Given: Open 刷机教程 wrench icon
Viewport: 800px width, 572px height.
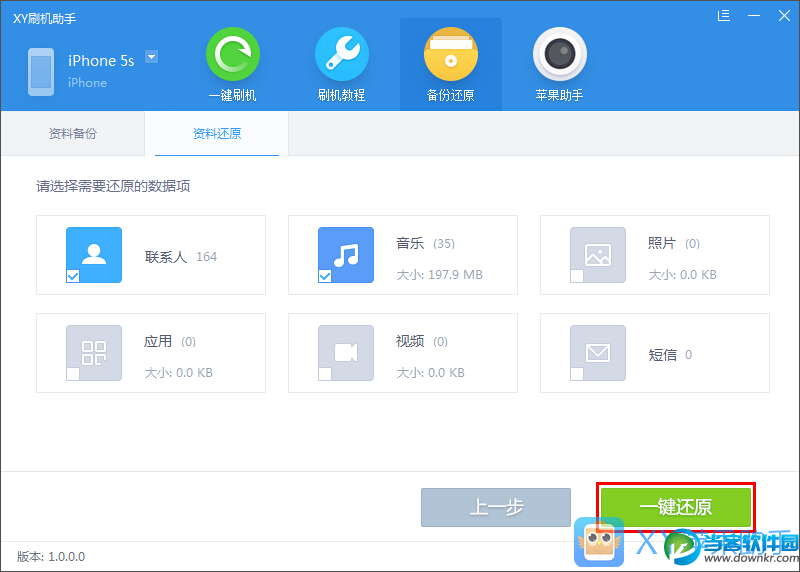Looking at the screenshot, I should coord(342,54).
